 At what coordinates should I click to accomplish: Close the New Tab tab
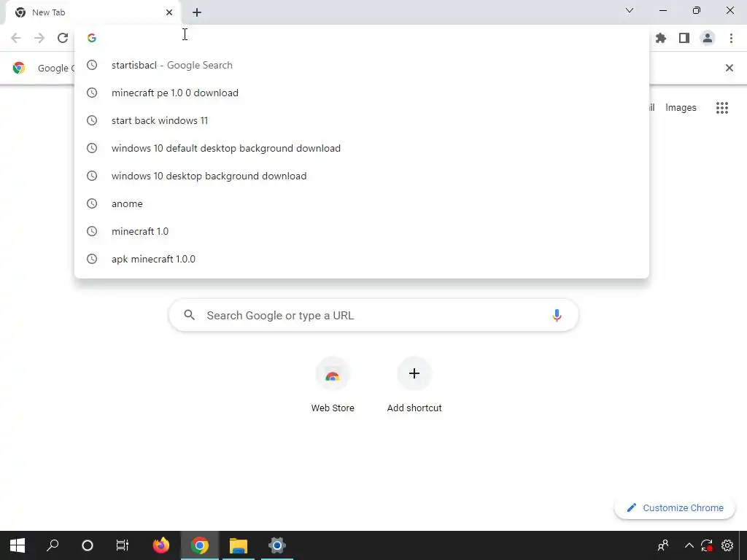169,12
